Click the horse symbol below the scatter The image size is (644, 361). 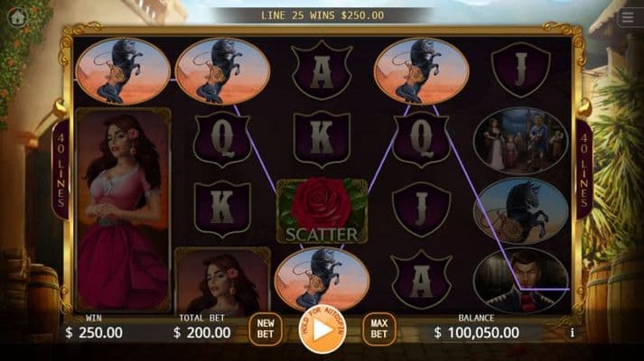[322, 279]
